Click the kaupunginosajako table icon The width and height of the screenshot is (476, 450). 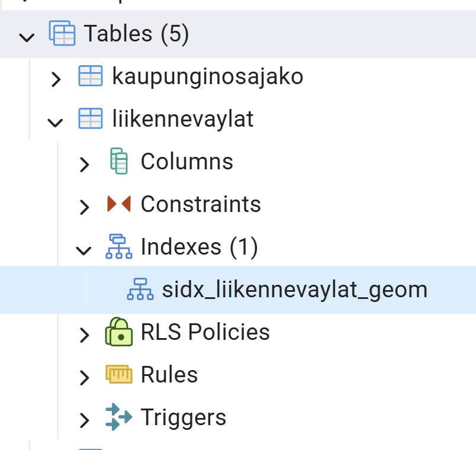pyautogui.click(x=91, y=77)
